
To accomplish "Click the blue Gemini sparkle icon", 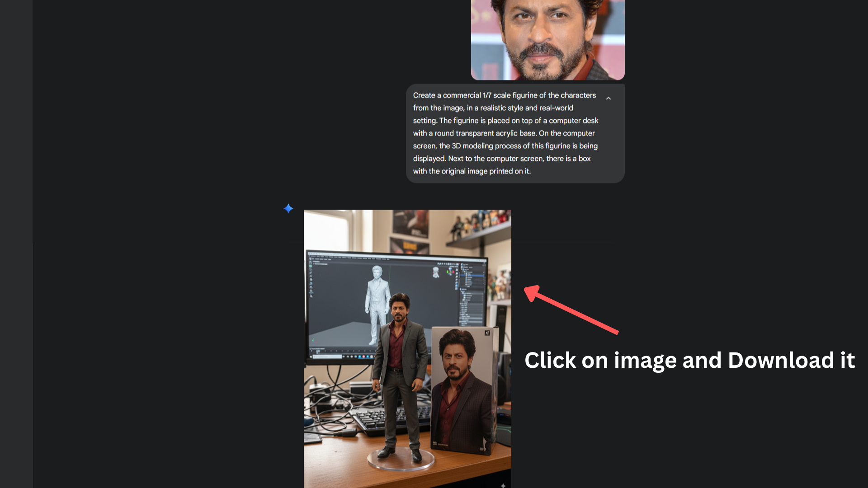I will tap(288, 208).
